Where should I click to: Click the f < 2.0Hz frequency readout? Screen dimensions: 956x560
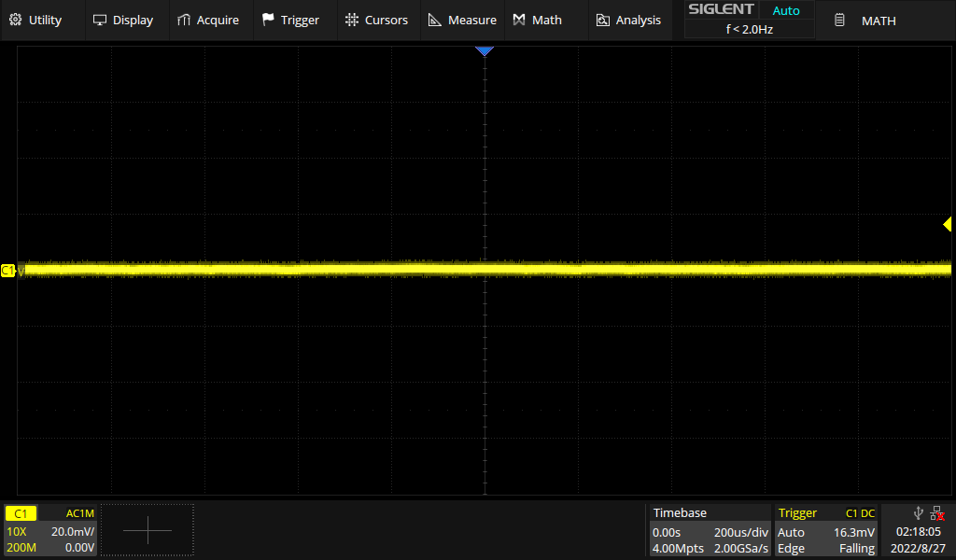point(750,29)
